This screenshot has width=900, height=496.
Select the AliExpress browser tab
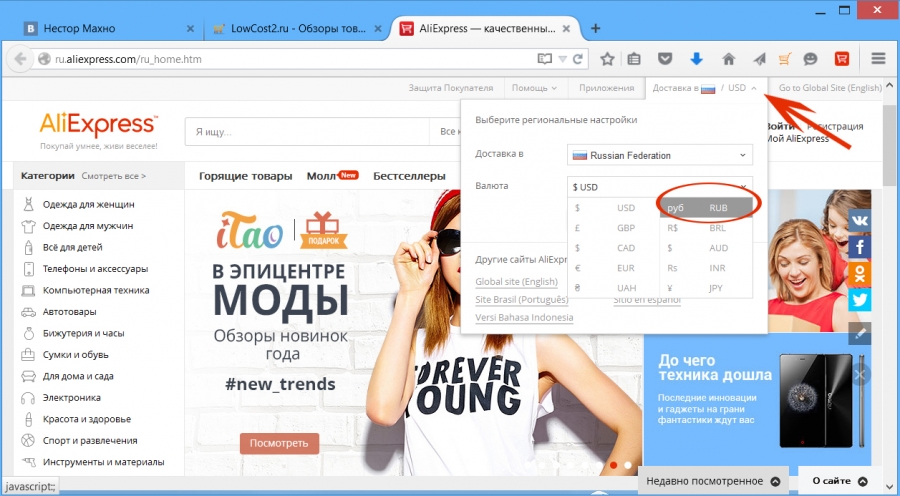486,29
